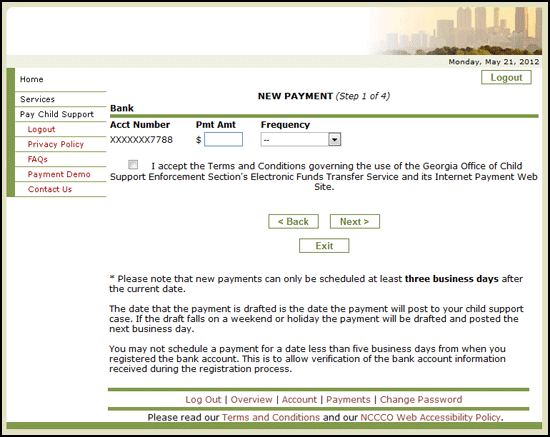Image resolution: width=550 pixels, height=437 pixels.
Task: Click the red Logout sidebar link
Action: pyautogui.click(x=41, y=129)
